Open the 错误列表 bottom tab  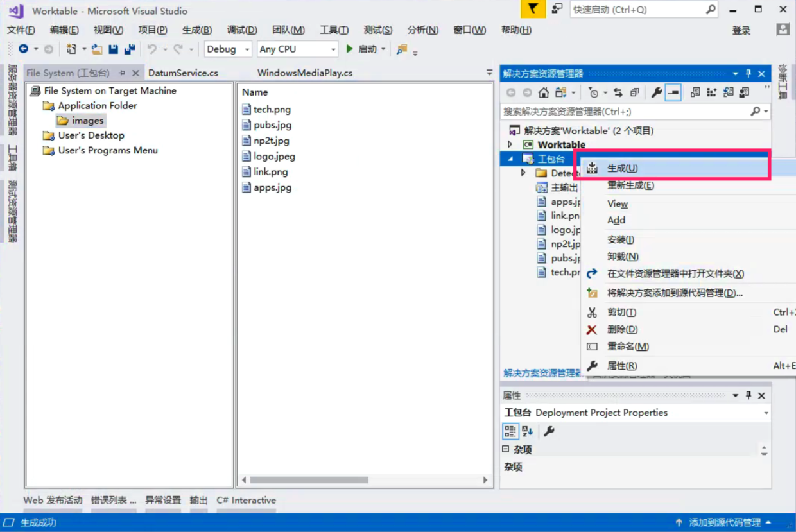(x=114, y=500)
